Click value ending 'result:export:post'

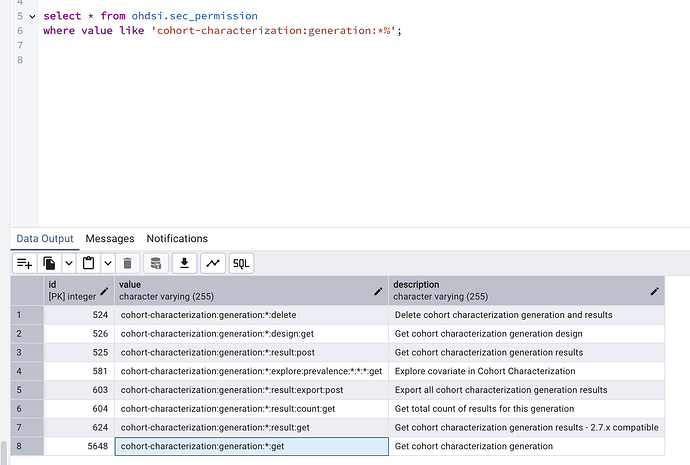click(252, 390)
